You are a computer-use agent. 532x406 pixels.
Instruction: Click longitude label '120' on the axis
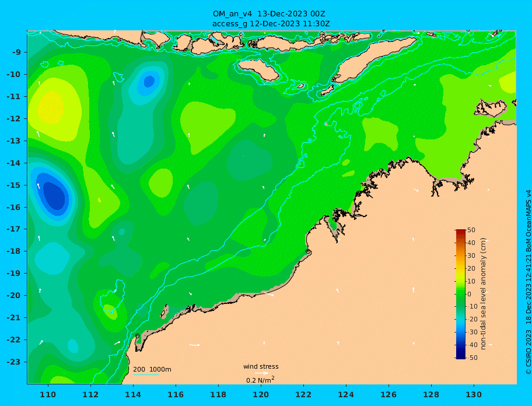[261, 394]
